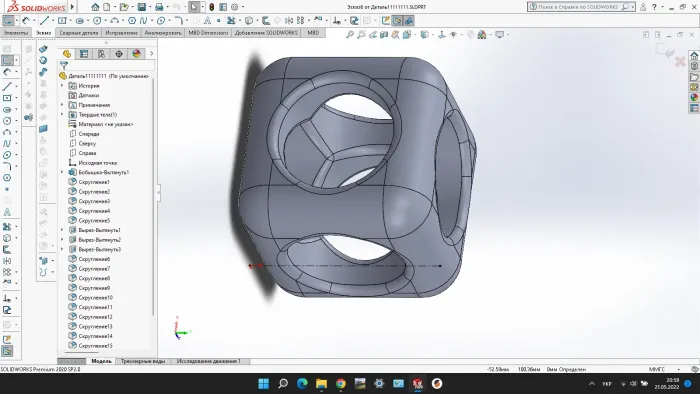Open the DisplayManager color sphere tab icon

tap(137, 54)
